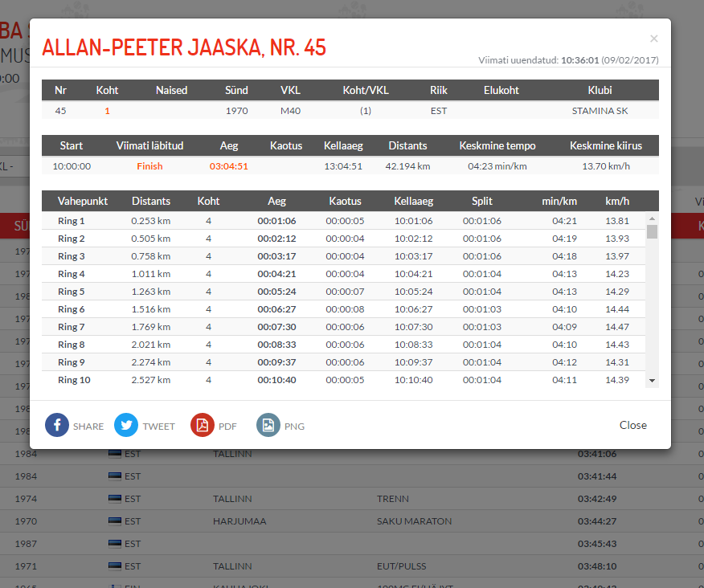Click the Split column header

[482, 201]
